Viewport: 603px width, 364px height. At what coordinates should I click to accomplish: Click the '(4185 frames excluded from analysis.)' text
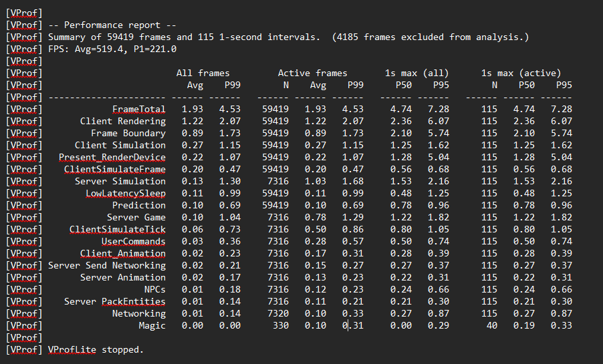[x=431, y=37]
